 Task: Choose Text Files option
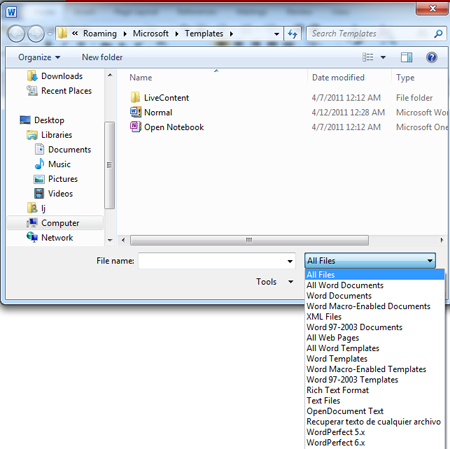click(x=375, y=401)
